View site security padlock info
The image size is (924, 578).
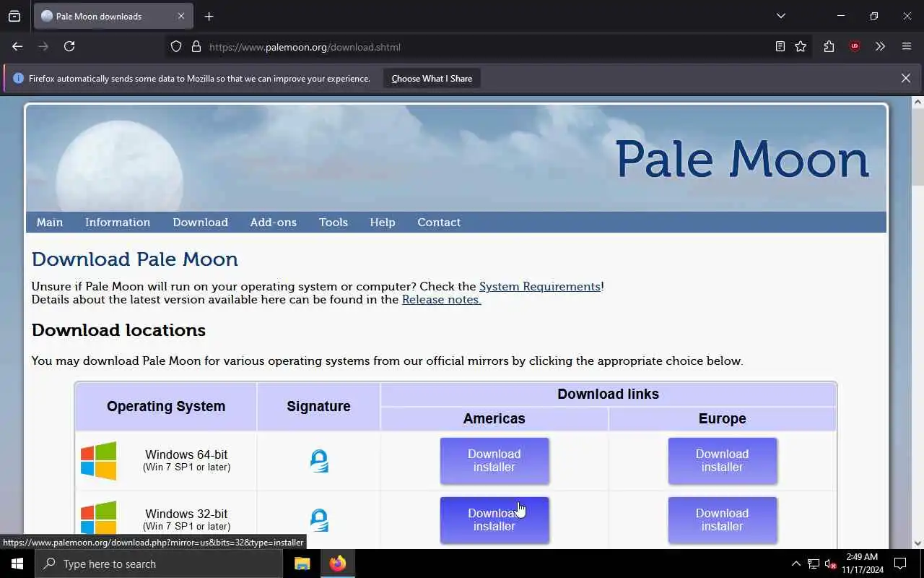[x=196, y=47]
